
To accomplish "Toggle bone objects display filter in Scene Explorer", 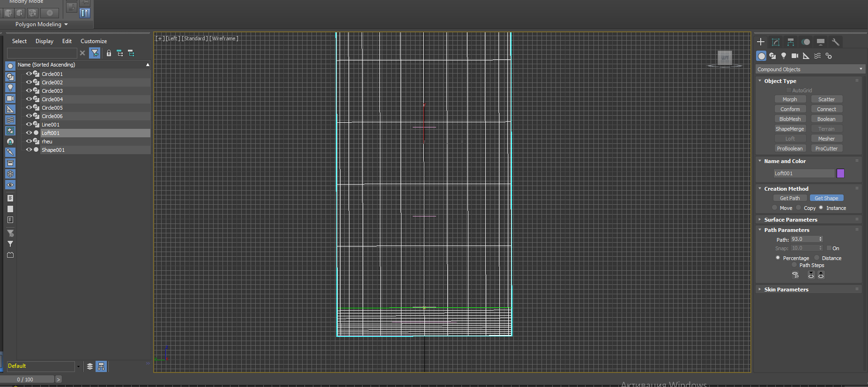I will (x=10, y=152).
